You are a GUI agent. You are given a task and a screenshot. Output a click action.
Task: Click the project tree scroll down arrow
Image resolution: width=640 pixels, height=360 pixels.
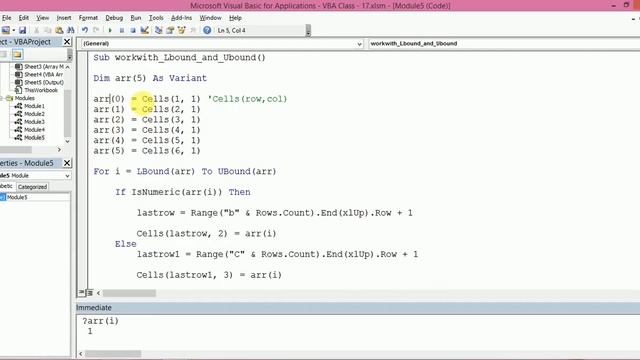pyautogui.click(x=67, y=141)
